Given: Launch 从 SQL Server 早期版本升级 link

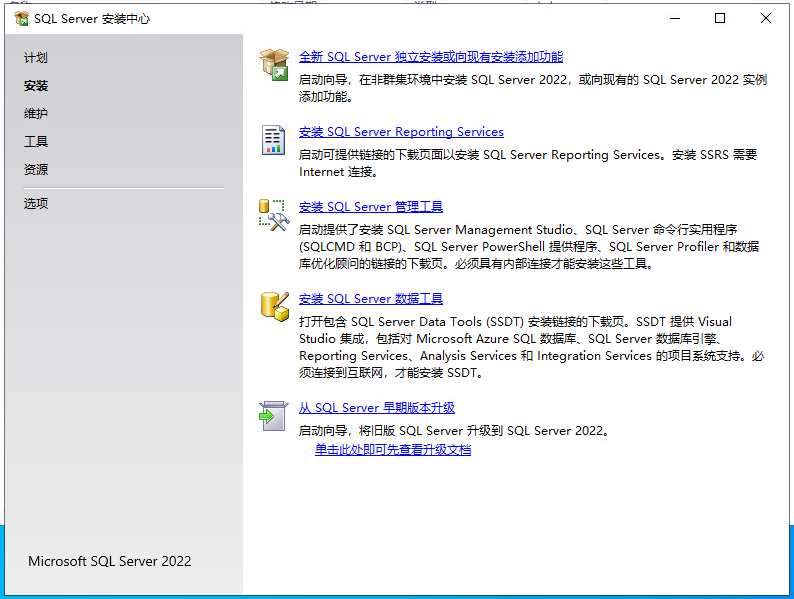Looking at the screenshot, I should (377, 408).
